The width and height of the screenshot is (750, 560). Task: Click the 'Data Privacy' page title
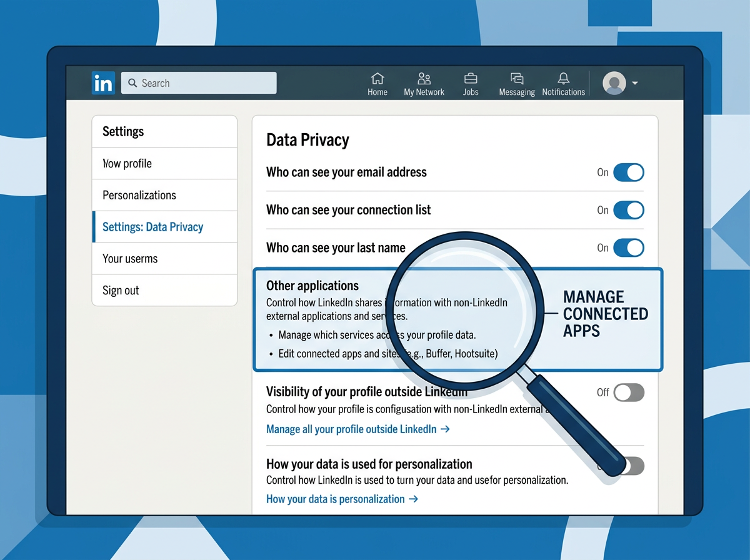tap(307, 140)
